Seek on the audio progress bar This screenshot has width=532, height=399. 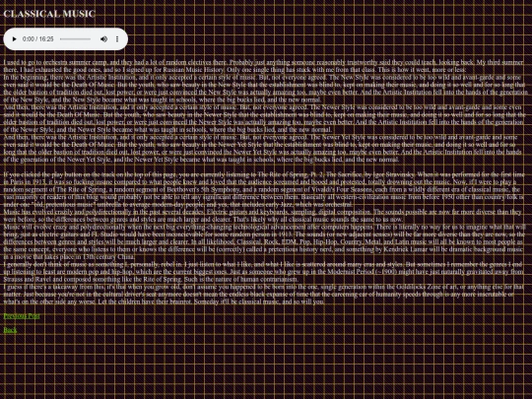[75, 39]
